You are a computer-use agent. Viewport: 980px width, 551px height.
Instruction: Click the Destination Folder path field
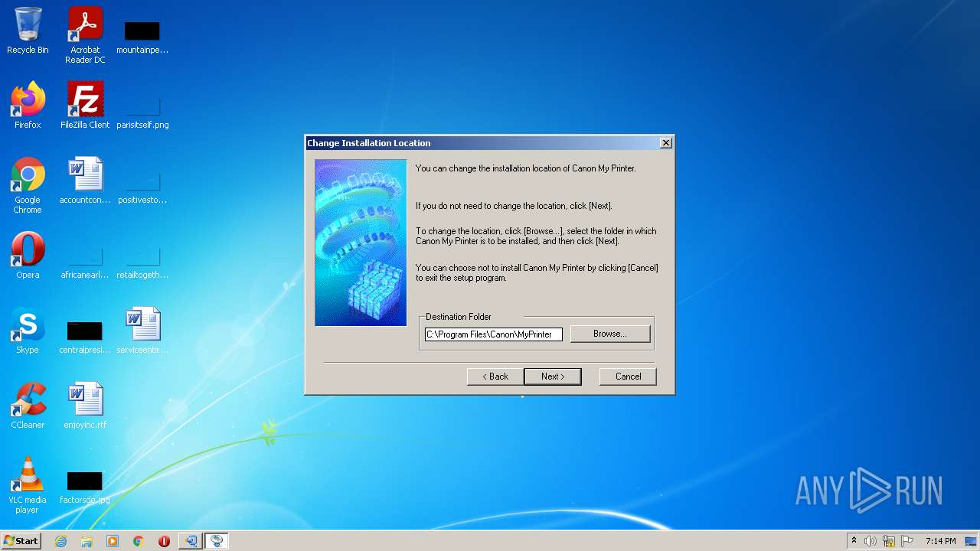pos(494,334)
